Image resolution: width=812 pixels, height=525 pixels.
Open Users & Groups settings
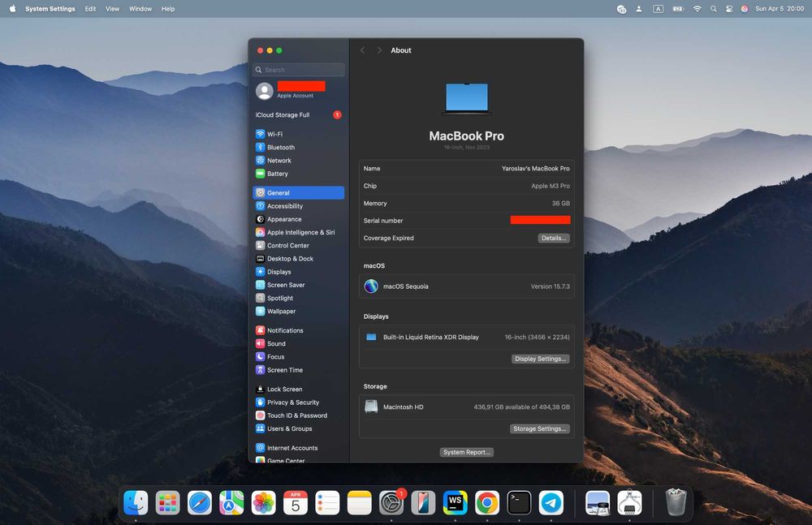point(298,428)
